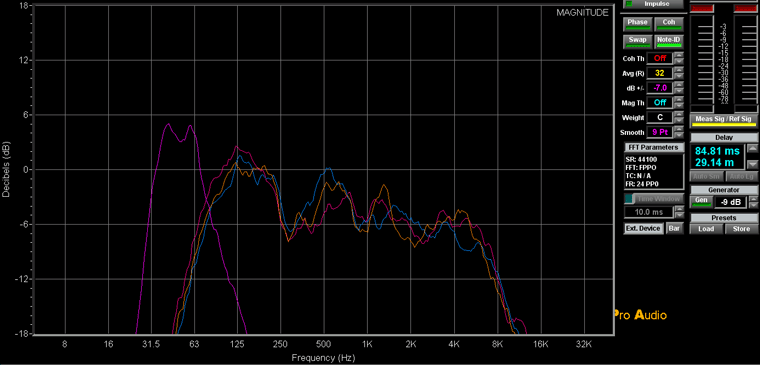Click the right input level meter
760x365 pixels.
pos(745,60)
